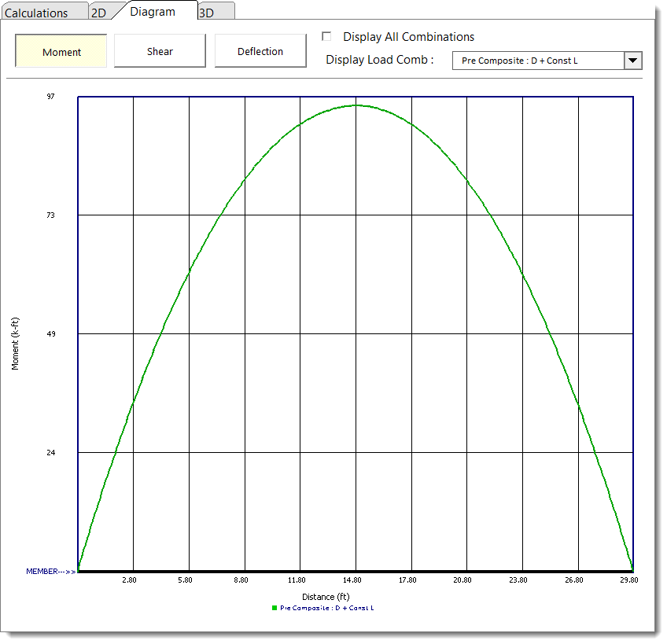Click the MEMBER--->> label at chart baseline
This screenshot has width=667, height=644.
pyautogui.click(x=50, y=571)
